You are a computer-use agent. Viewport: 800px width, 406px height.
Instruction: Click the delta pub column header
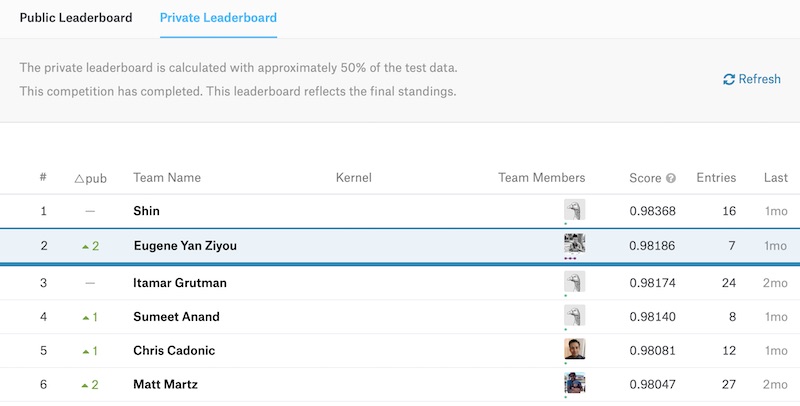pyautogui.click(x=90, y=178)
